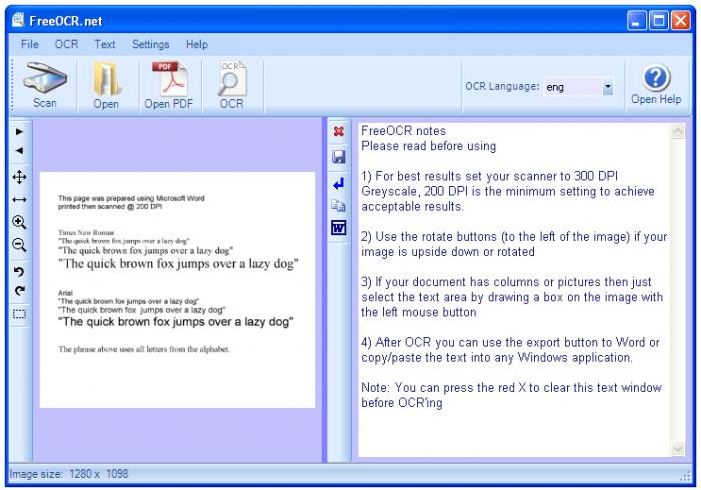The image size is (701, 490).
Task: Rotate image clockwise
Action: pyautogui.click(x=19, y=291)
